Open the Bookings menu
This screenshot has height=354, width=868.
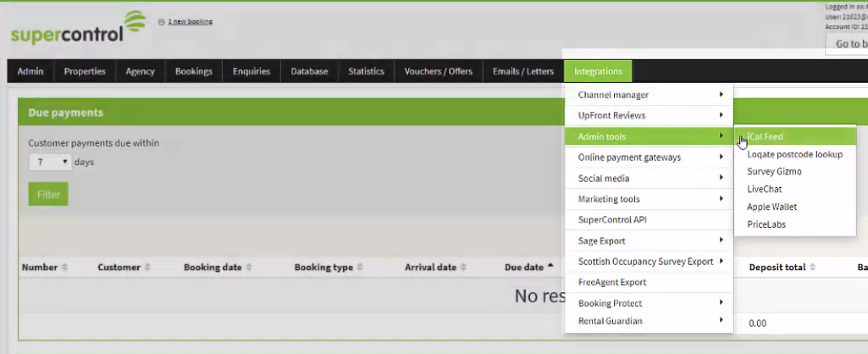point(194,71)
